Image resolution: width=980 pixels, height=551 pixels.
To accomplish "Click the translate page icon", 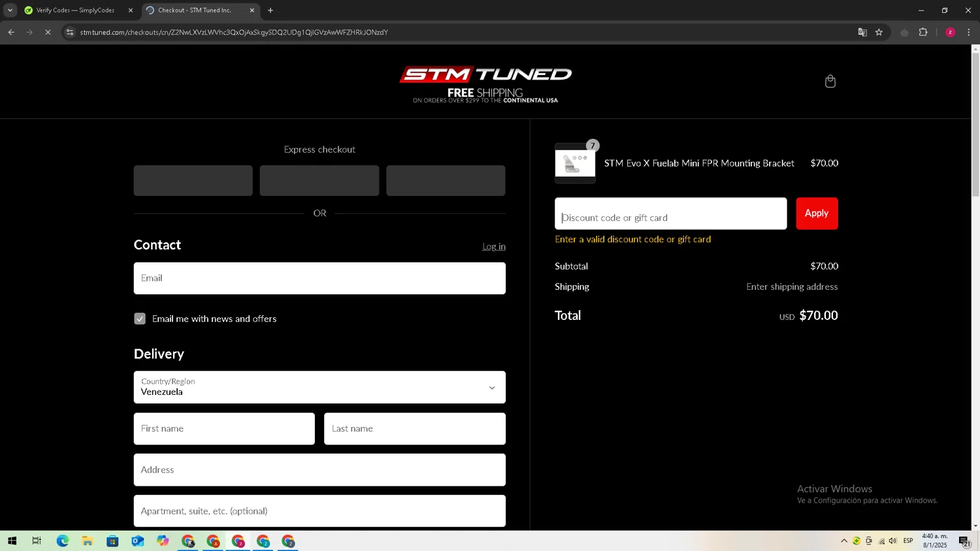I will click(862, 32).
